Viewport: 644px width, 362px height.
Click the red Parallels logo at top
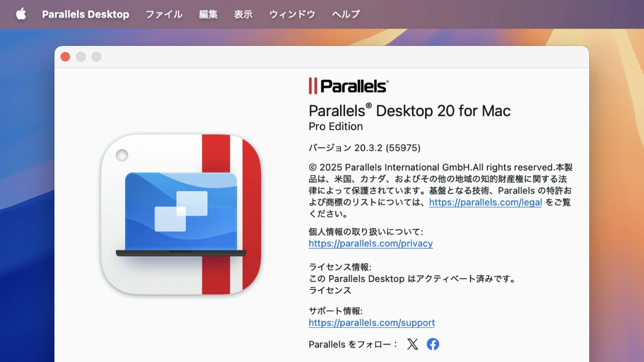pos(348,86)
